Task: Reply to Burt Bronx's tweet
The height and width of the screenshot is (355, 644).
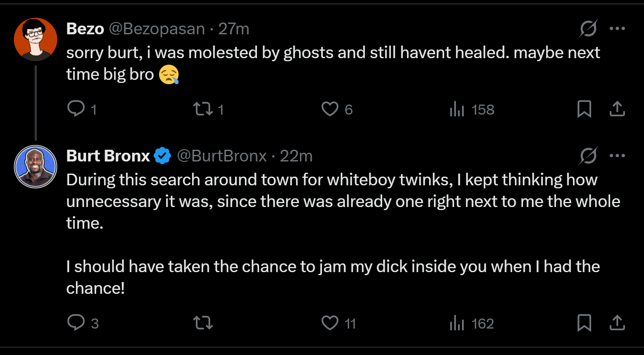Action: (x=76, y=323)
